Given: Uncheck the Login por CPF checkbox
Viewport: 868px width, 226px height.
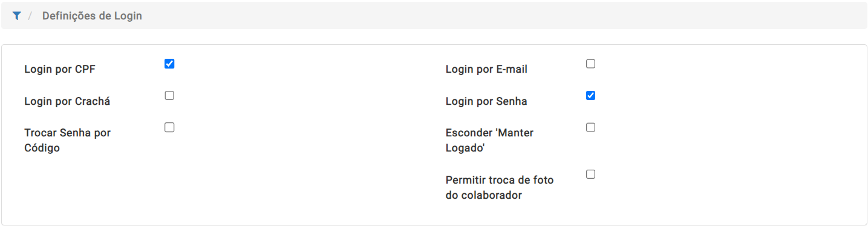Looking at the screenshot, I should click(x=169, y=64).
